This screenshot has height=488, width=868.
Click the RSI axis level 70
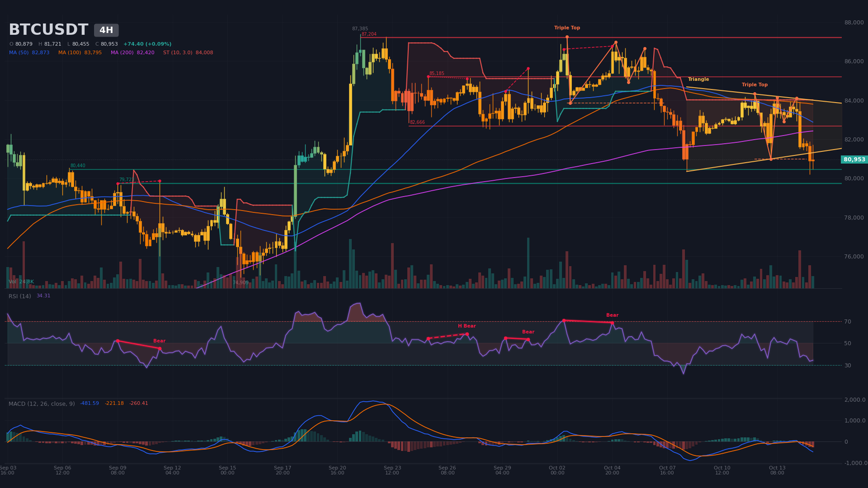(x=847, y=322)
